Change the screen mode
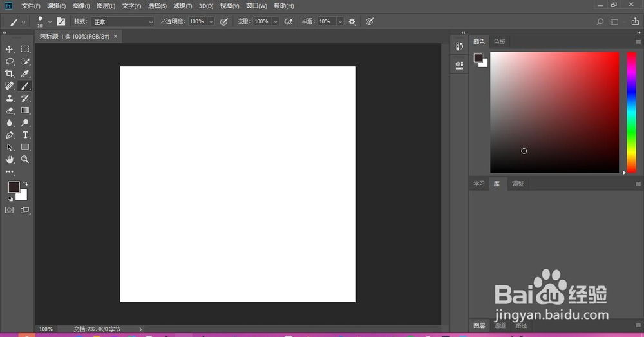This screenshot has width=644, height=337. [25, 210]
